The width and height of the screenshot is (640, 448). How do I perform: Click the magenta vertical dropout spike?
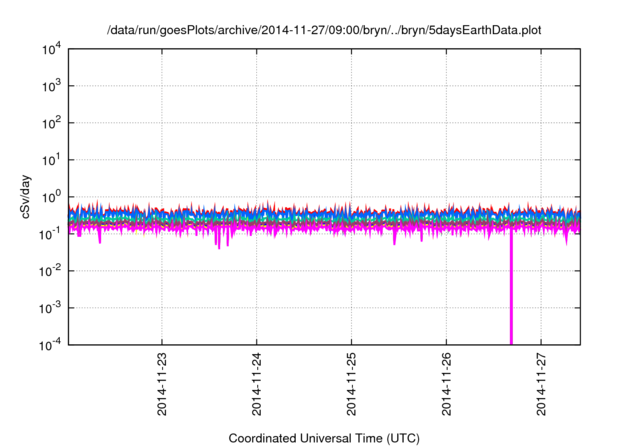pos(511,288)
